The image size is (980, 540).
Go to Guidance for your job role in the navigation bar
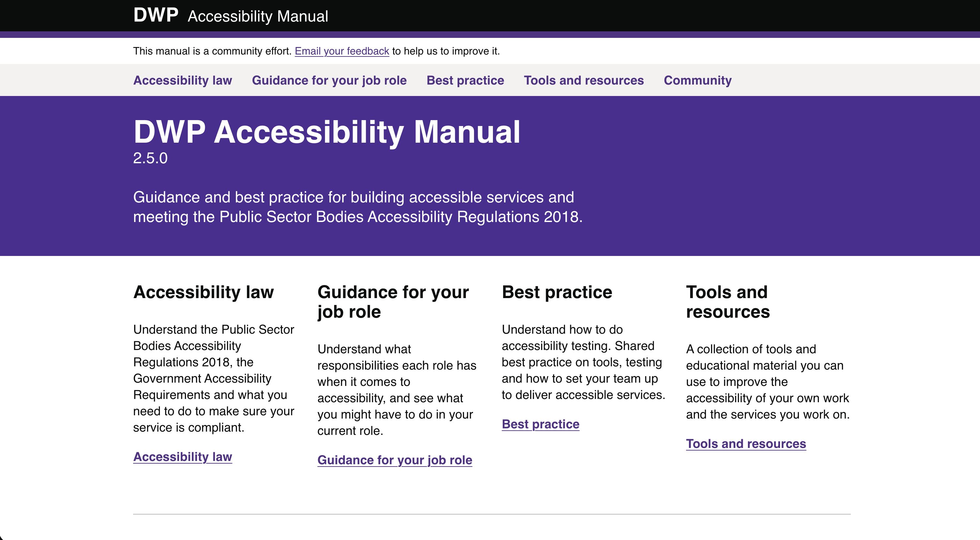[x=329, y=80]
